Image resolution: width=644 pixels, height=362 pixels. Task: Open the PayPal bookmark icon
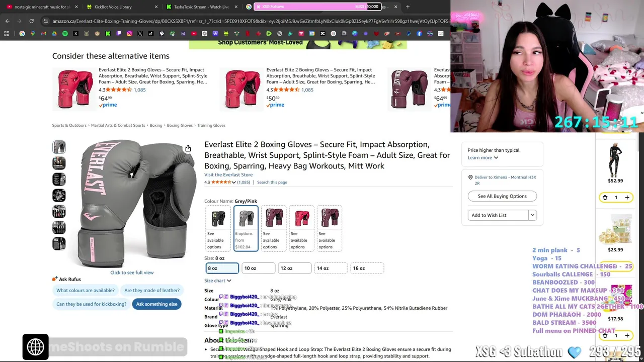point(409,34)
